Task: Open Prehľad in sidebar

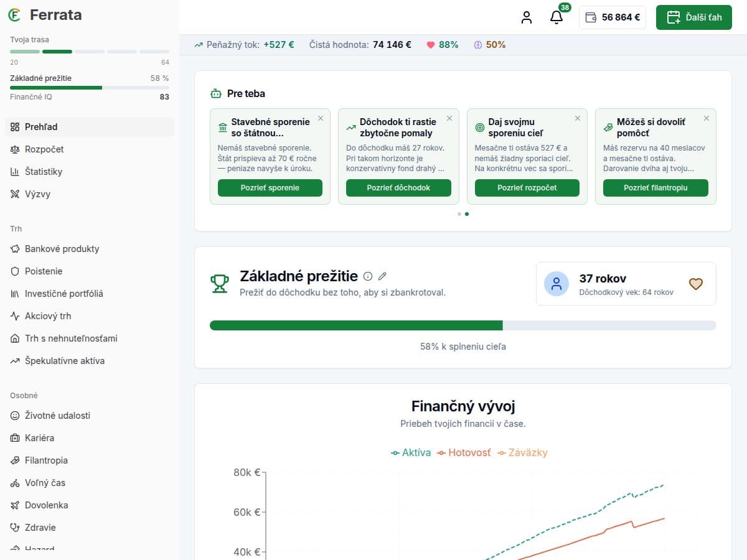Action: pyautogui.click(x=90, y=127)
